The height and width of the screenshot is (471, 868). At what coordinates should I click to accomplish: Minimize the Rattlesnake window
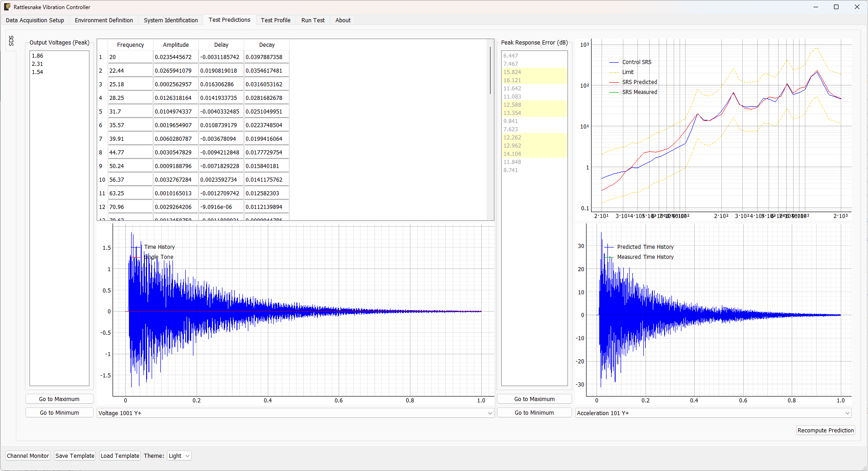(815, 7)
